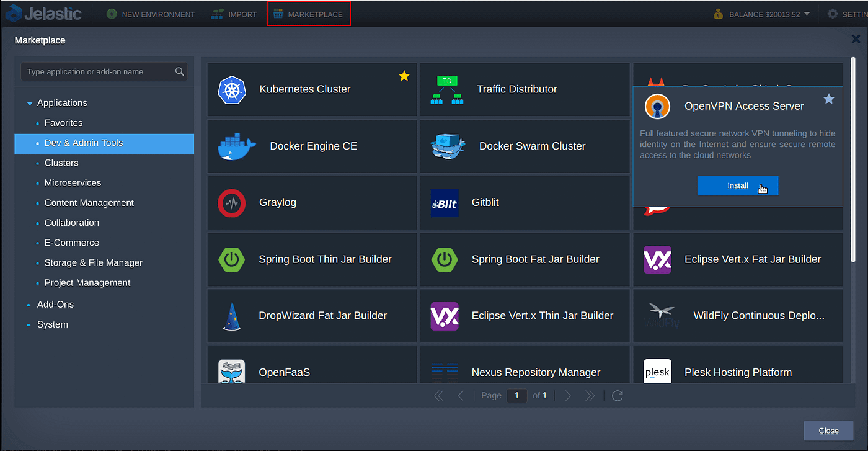Screen dimensions: 868x451
Task: Click the search magnifier icon
Action: [x=180, y=71]
